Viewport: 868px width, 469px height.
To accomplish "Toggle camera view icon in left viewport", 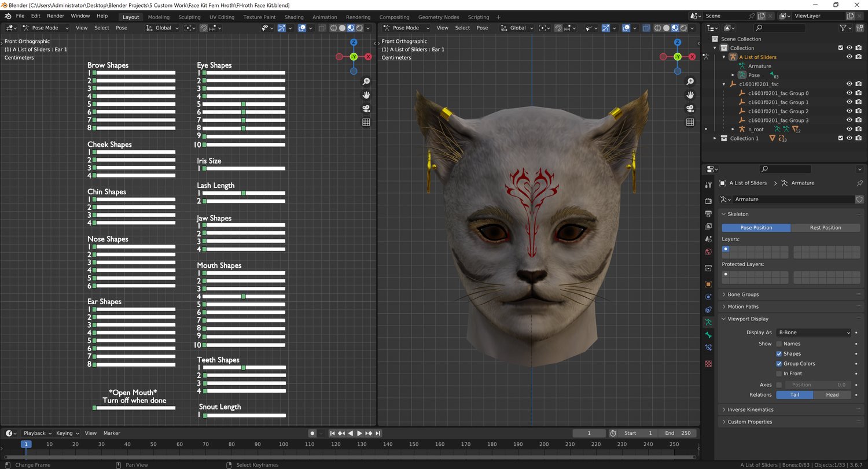I will pos(366,109).
